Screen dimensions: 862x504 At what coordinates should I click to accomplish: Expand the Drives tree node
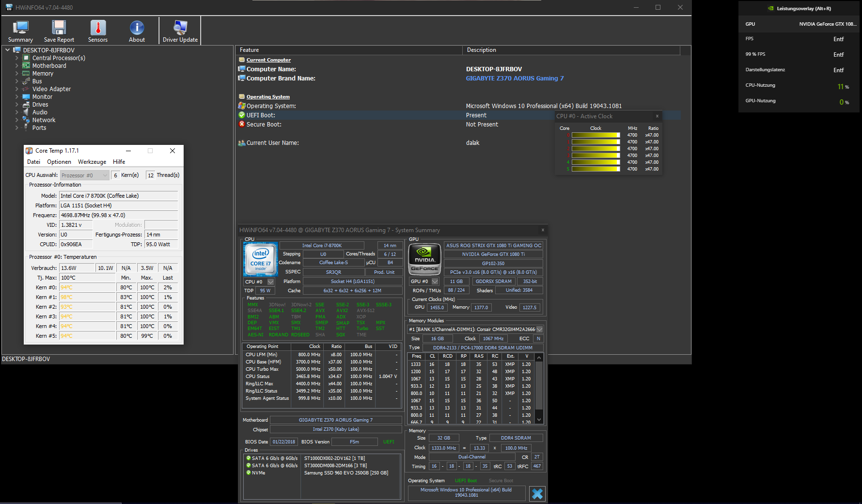pyautogui.click(x=17, y=105)
